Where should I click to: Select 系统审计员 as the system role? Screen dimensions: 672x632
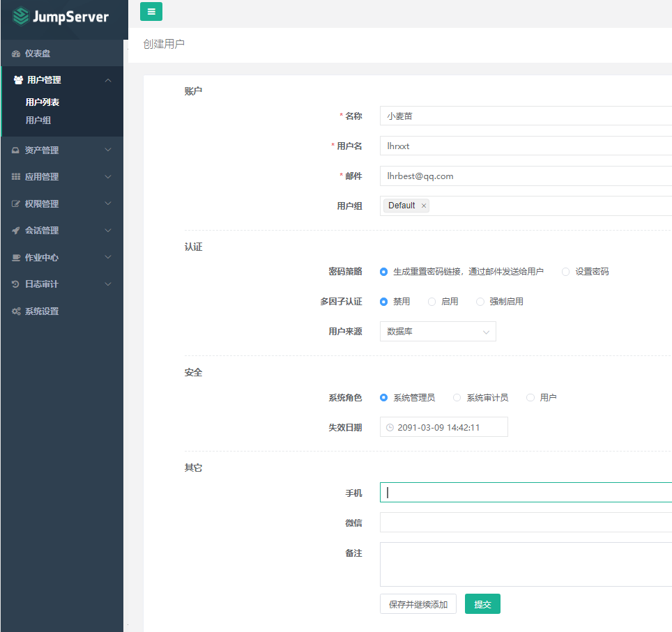[x=457, y=398]
